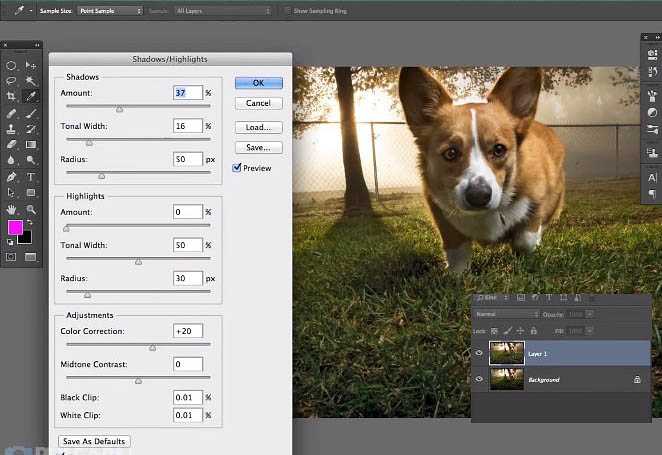Open the Normal blend mode dropdown
662x455 pixels.
[504, 313]
